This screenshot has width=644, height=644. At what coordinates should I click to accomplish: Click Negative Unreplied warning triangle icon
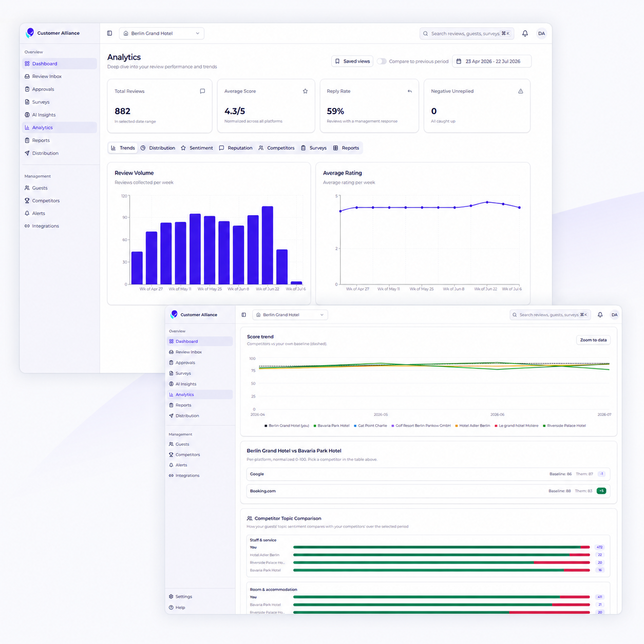click(x=520, y=91)
